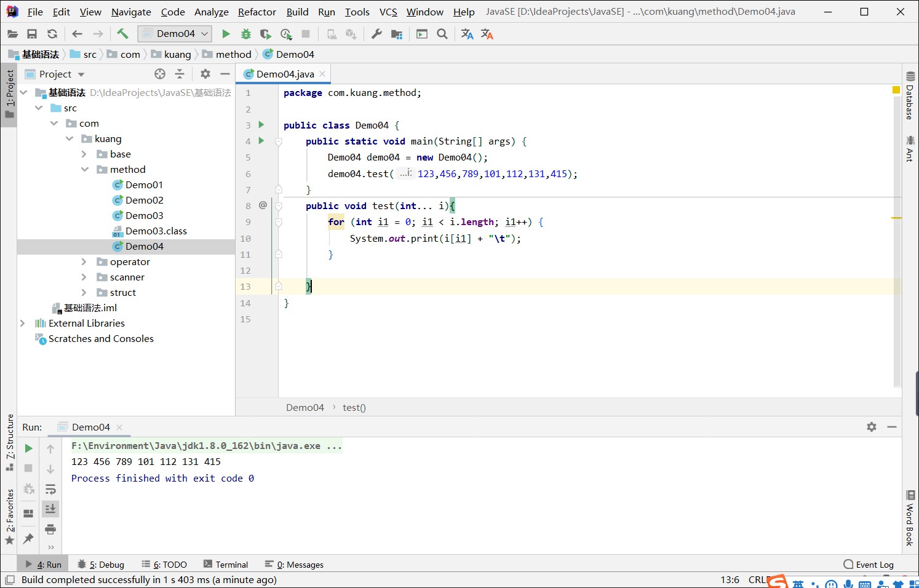
Task: Select the Demo04.java editor tab
Action: tap(284, 74)
